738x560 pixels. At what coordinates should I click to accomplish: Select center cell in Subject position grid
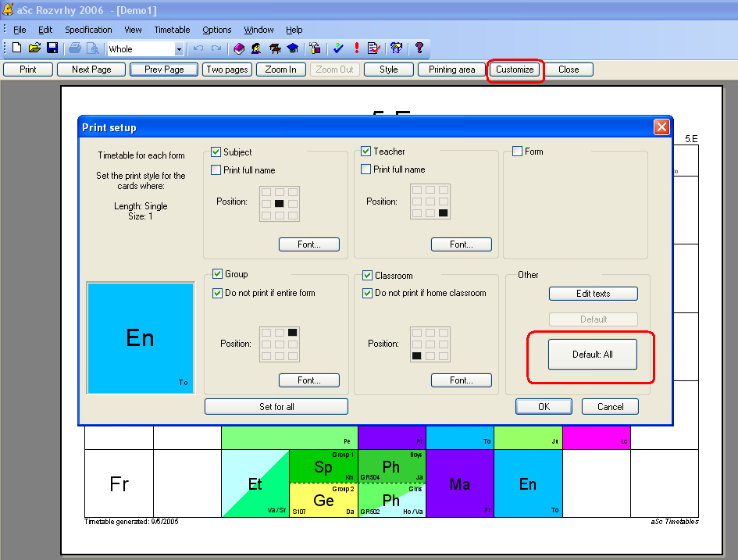point(280,204)
